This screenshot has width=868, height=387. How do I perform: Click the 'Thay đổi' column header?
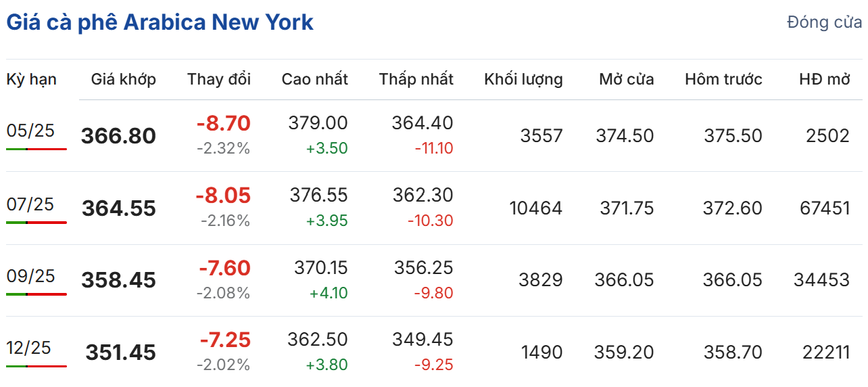(x=219, y=79)
